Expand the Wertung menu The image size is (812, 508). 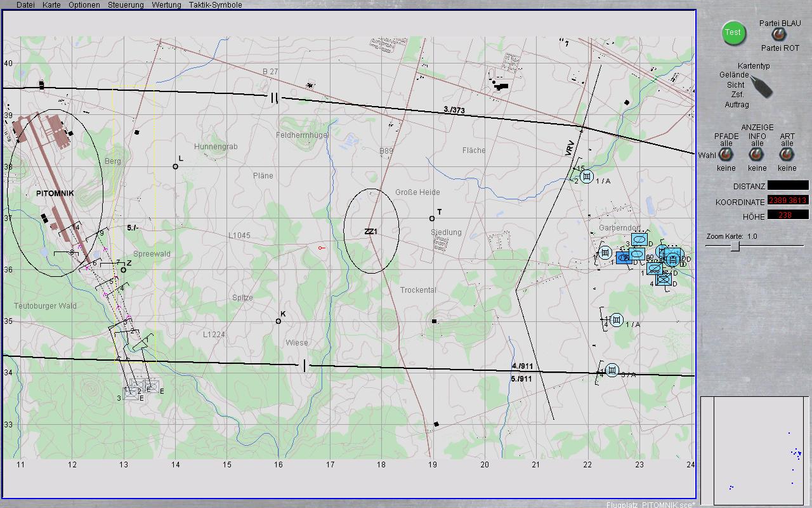point(166,5)
